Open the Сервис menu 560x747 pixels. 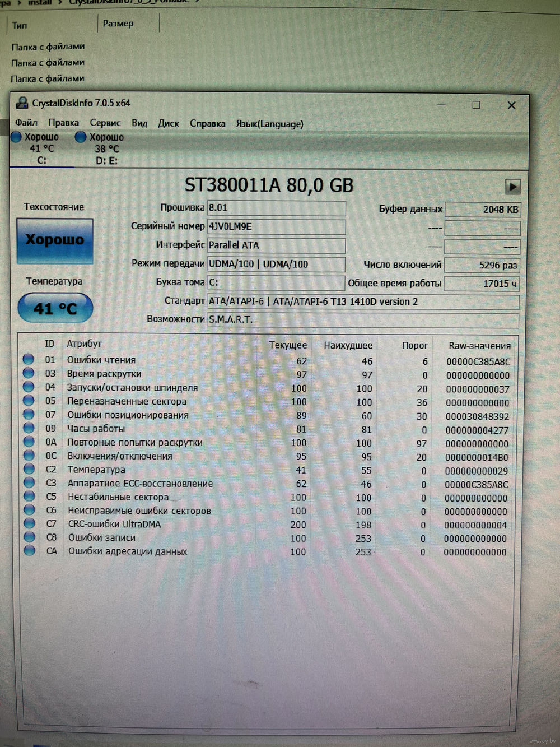[105, 123]
